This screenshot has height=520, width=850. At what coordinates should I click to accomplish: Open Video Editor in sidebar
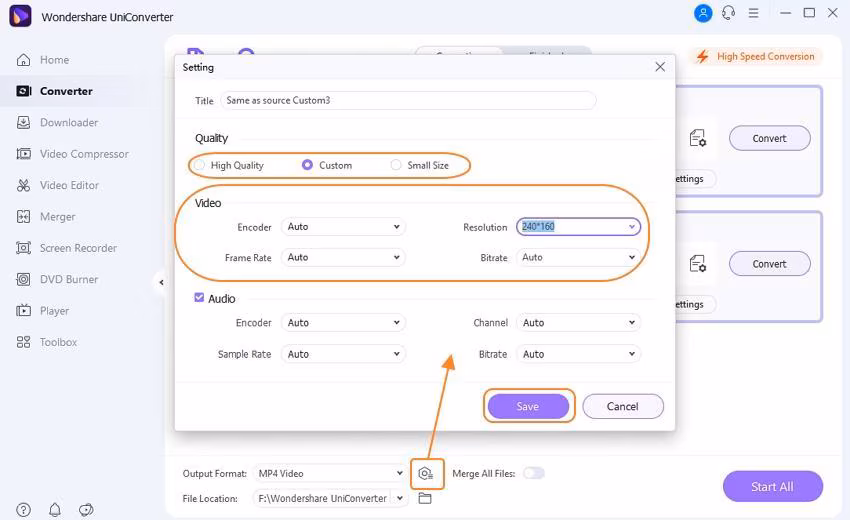tap(69, 185)
